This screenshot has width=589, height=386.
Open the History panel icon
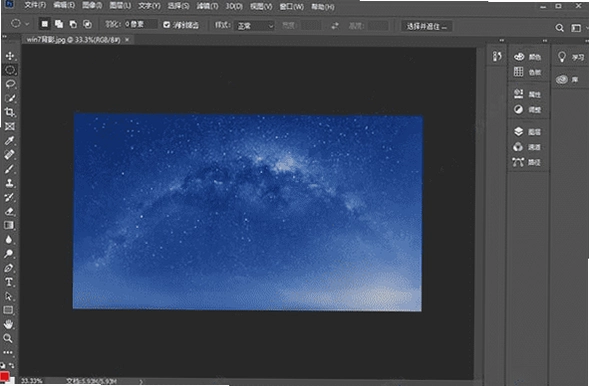[x=497, y=56]
